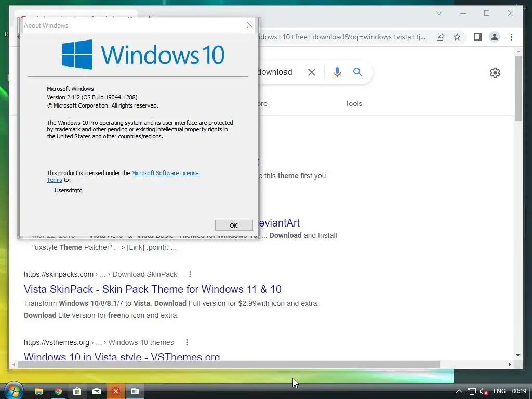This screenshot has height=399, width=532.
Task: Click the vertical scrollbar thumb in Chrome
Action: coord(518,88)
